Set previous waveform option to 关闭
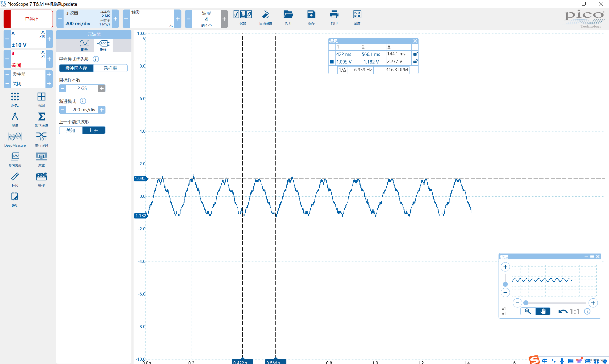 [x=71, y=130]
